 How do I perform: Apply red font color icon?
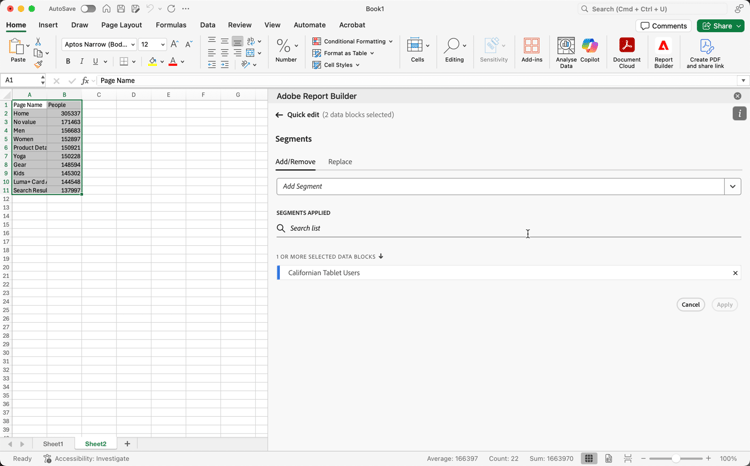(x=173, y=61)
